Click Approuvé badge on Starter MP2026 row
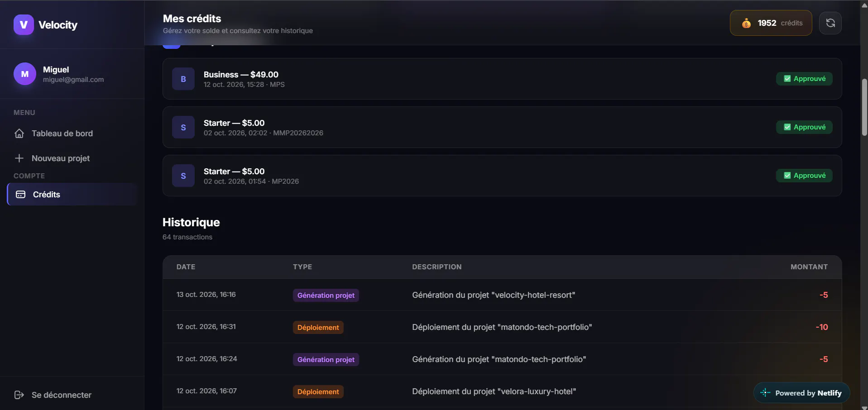The width and height of the screenshot is (868, 410). pos(804,176)
